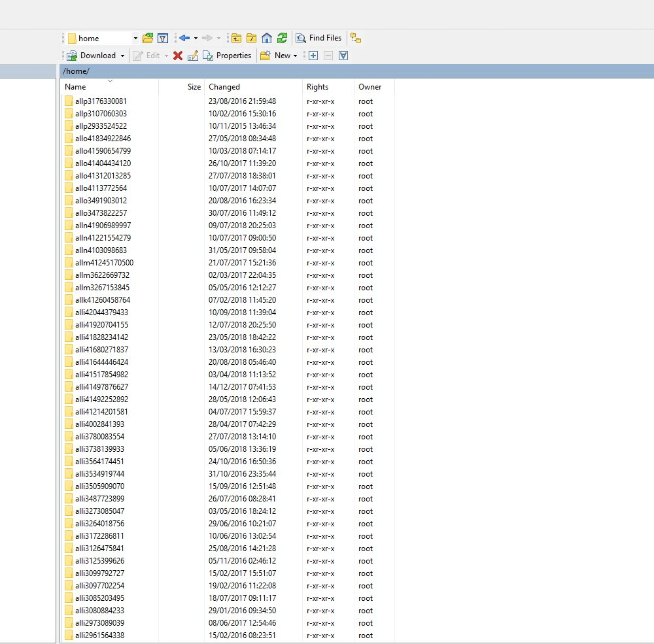Click the New button
654x644 pixels.
point(275,56)
